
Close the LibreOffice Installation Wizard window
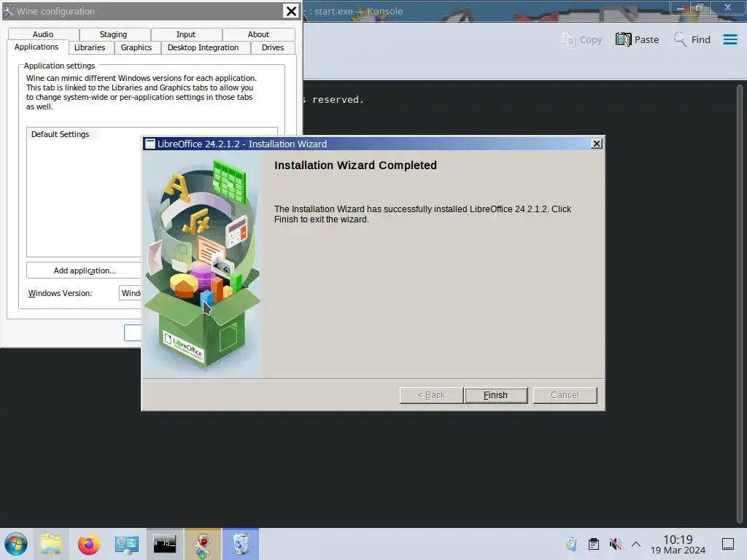point(597,144)
